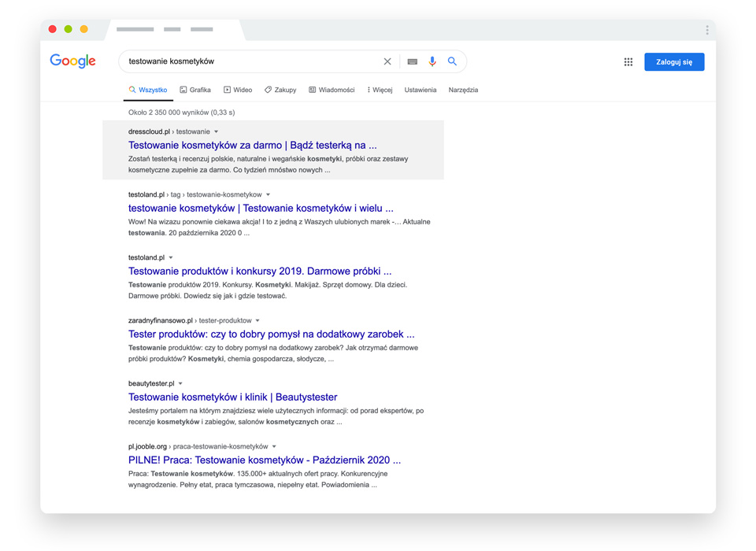
Task: Expand the Więcej menu
Action: (380, 90)
